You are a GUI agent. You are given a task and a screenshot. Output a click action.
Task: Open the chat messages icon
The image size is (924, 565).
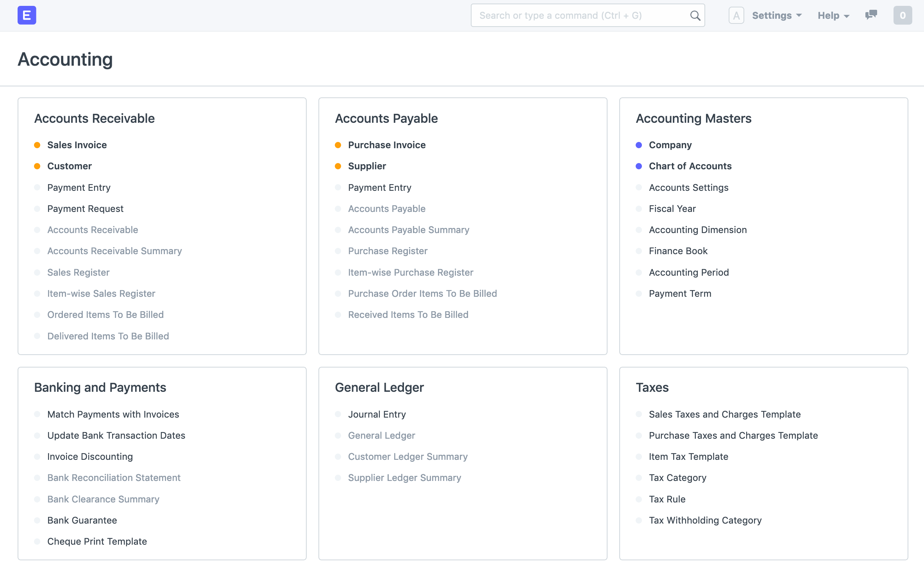[871, 15]
